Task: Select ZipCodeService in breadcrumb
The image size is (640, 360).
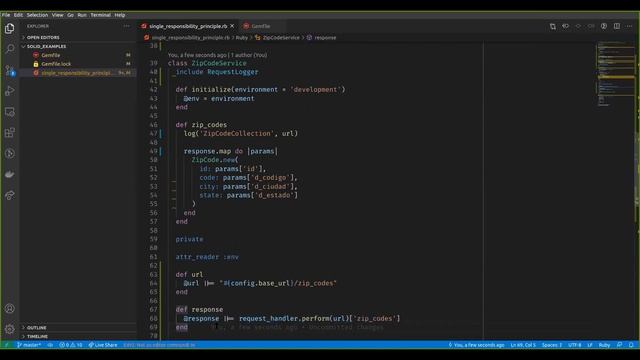Action: coord(281,38)
